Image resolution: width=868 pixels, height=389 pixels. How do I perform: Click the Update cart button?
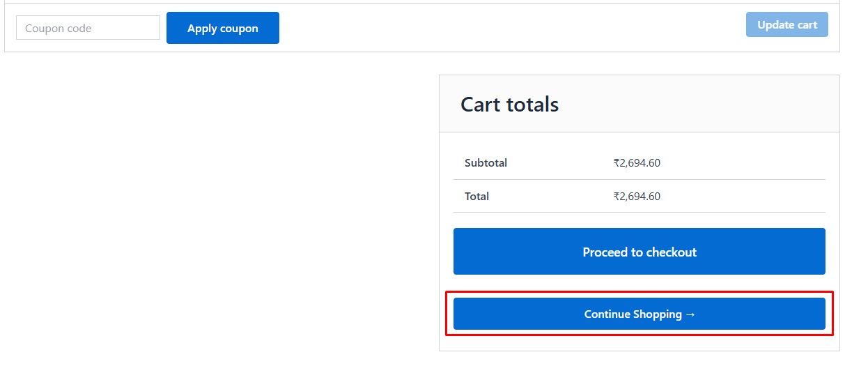[786, 25]
